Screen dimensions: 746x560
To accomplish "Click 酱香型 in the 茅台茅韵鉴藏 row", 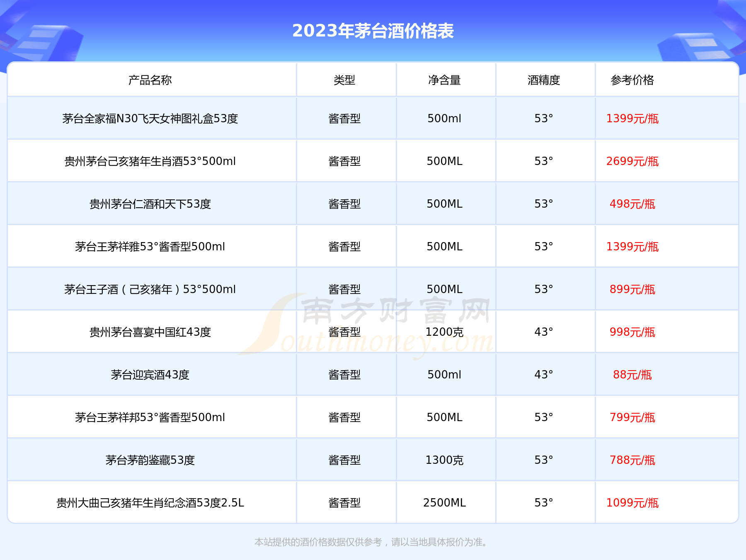I will (344, 460).
